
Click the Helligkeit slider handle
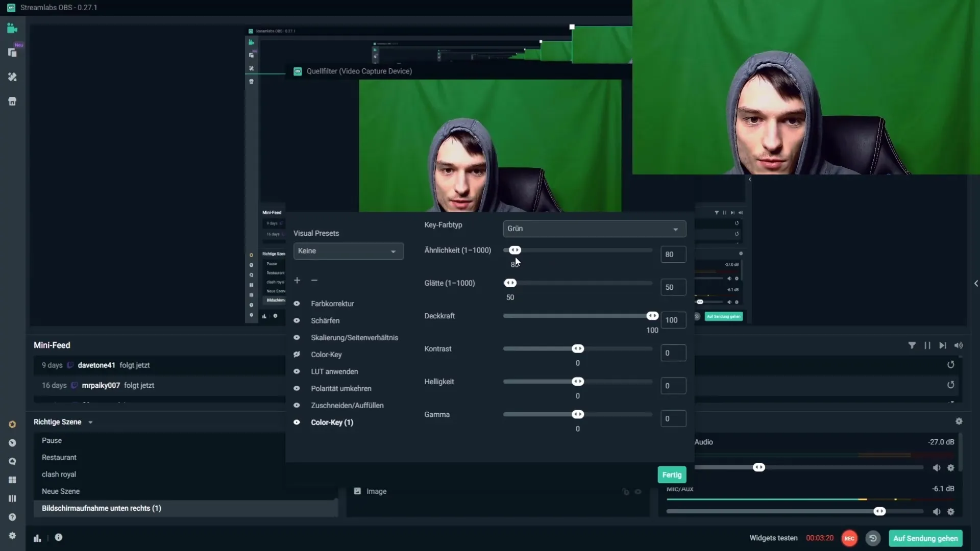point(578,381)
